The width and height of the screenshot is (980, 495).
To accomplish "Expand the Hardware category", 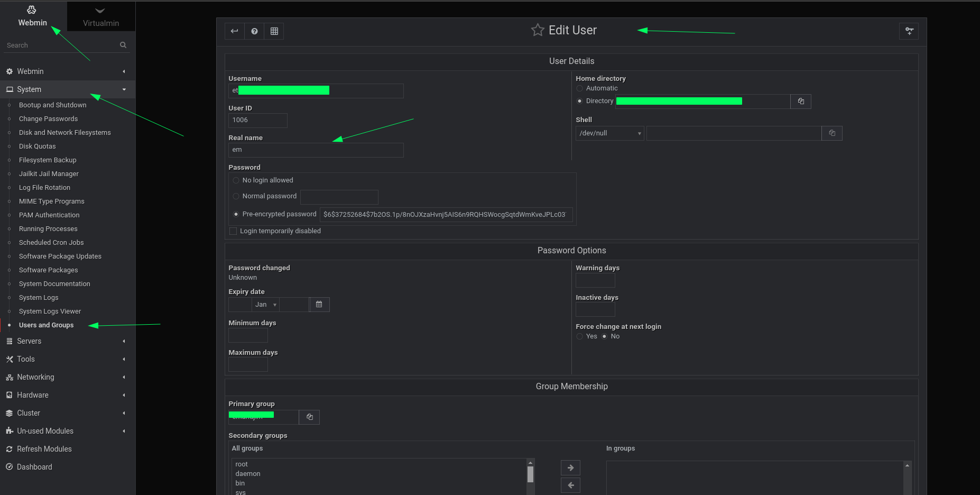I will [68, 395].
